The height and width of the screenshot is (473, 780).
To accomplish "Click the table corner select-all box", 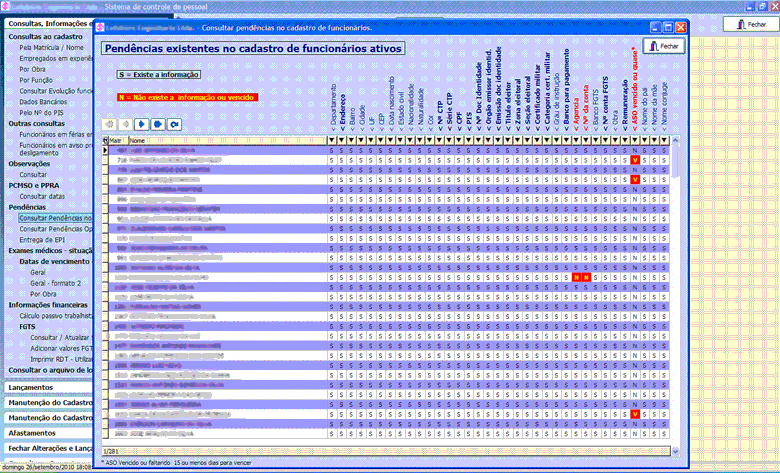I will (x=105, y=141).
